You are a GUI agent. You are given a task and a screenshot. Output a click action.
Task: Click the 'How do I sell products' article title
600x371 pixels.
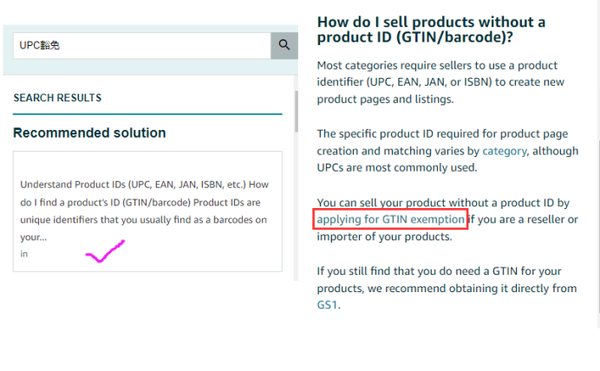click(x=431, y=29)
